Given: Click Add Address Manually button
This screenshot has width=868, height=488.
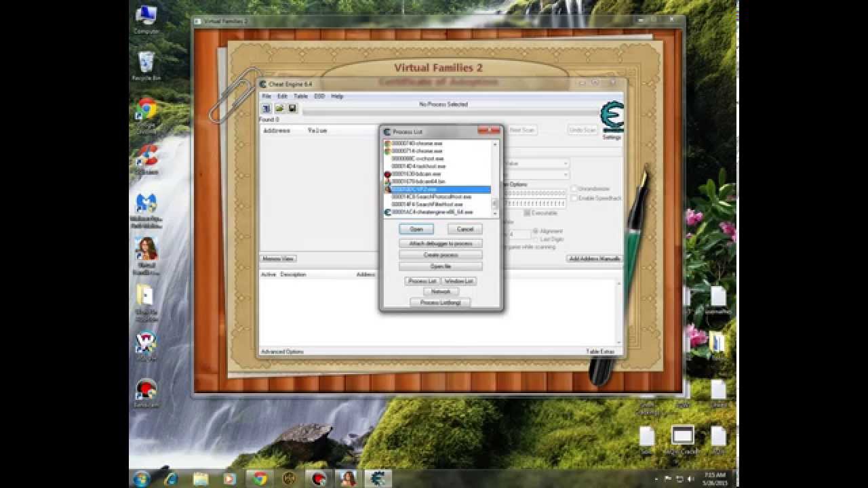Looking at the screenshot, I should (x=595, y=259).
